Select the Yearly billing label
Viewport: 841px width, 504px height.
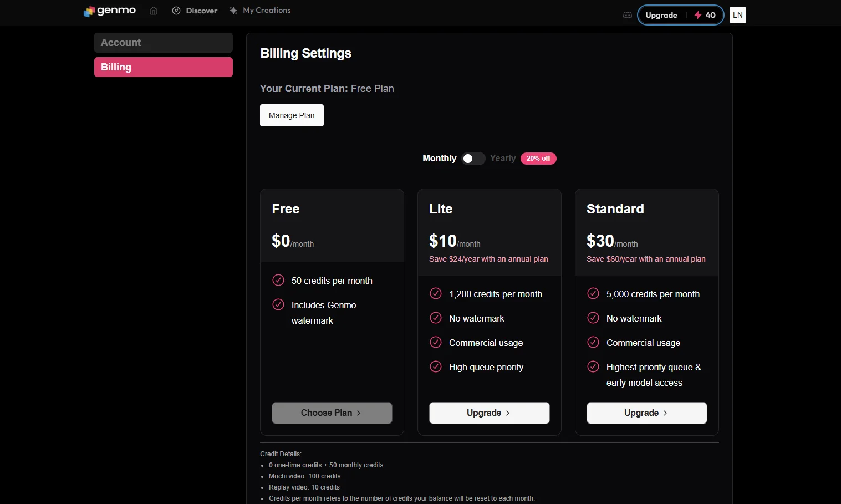pyautogui.click(x=503, y=159)
